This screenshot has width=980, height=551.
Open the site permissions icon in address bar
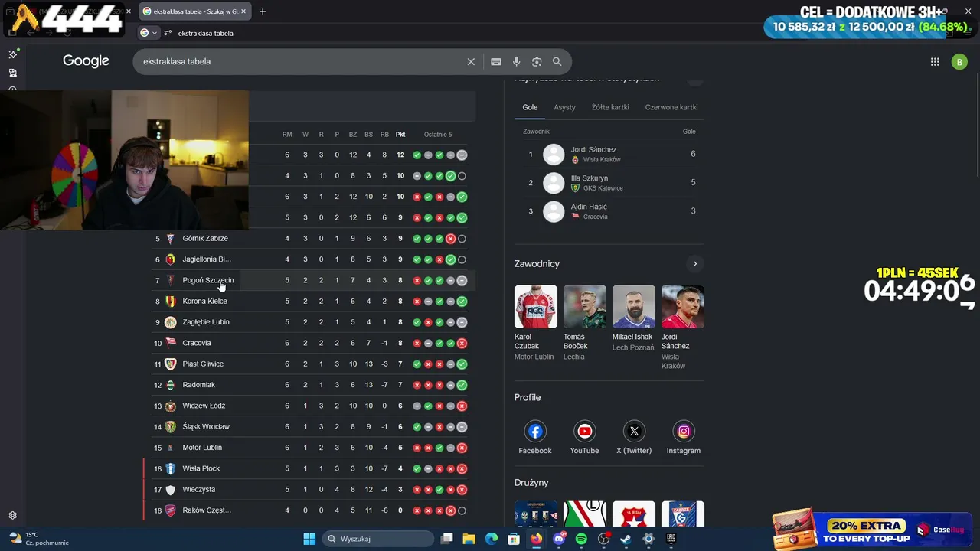(x=168, y=33)
